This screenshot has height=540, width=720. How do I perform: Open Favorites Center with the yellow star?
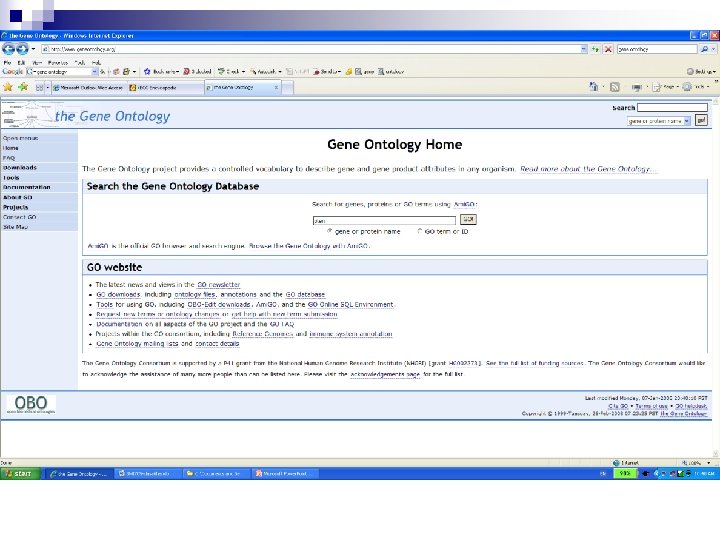point(8,87)
